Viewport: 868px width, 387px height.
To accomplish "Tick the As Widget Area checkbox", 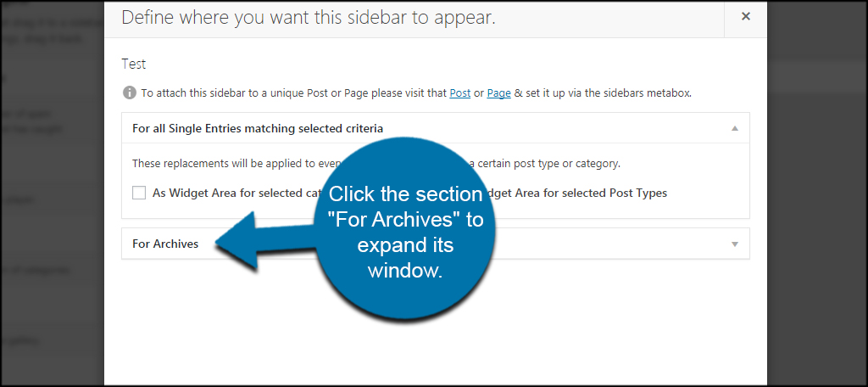I will click(x=139, y=193).
